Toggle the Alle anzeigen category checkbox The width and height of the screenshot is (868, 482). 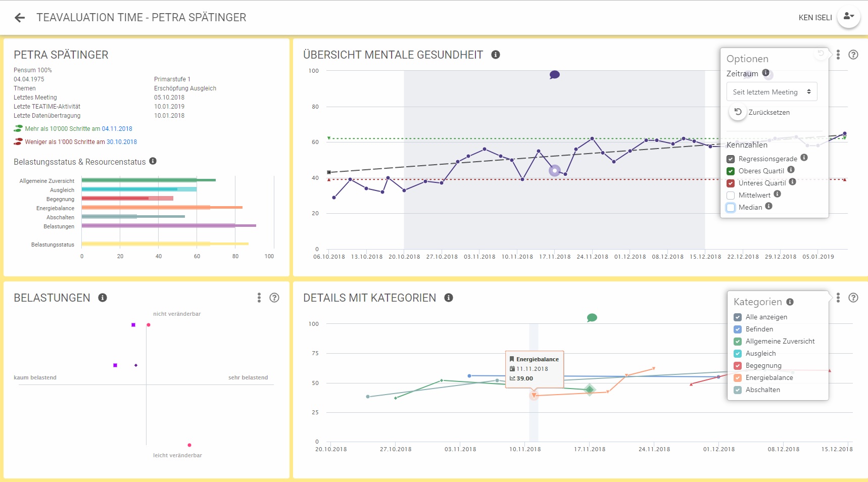click(x=738, y=317)
